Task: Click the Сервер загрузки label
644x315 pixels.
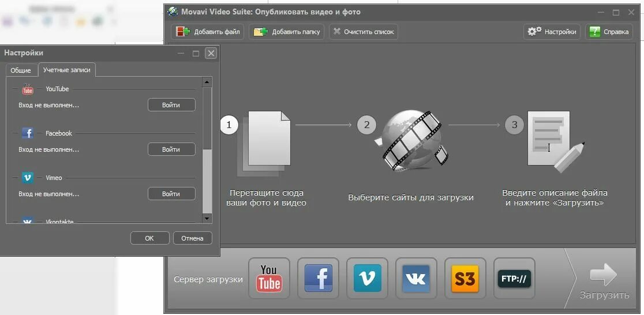Action: click(208, 279)
